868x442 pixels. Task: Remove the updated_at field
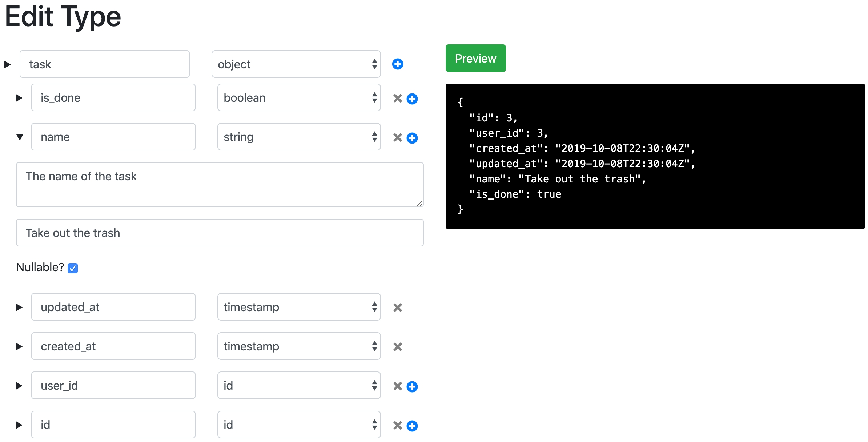(x=397, y=308)
